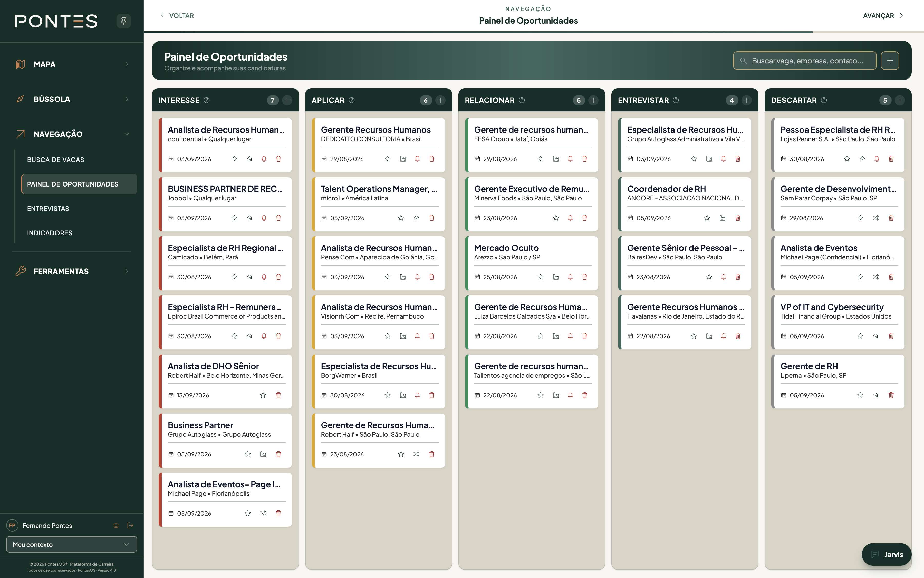Click the VOLTAR back button
This screenshot has height=578, width=924.
point(177,16)
